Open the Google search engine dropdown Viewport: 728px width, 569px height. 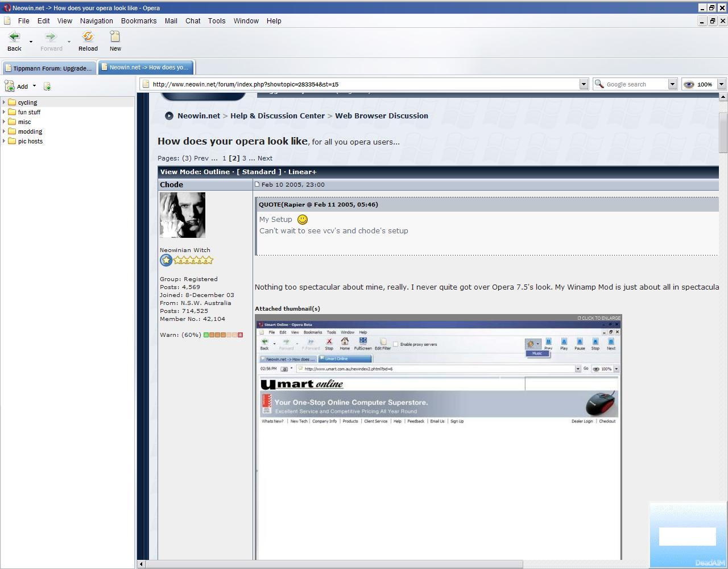[672, 84]
